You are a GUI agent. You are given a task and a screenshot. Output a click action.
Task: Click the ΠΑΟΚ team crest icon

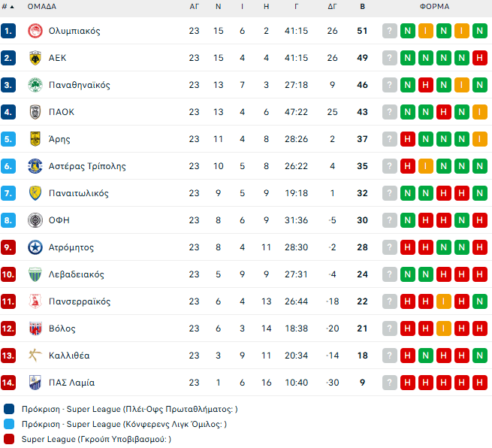point(35,112)
